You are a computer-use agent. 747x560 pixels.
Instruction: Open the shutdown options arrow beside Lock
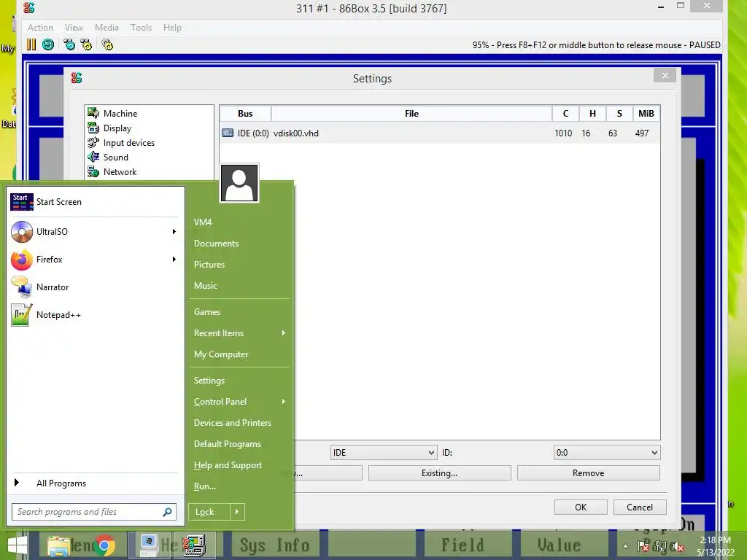pyautogui.click(x=237, y=512)
